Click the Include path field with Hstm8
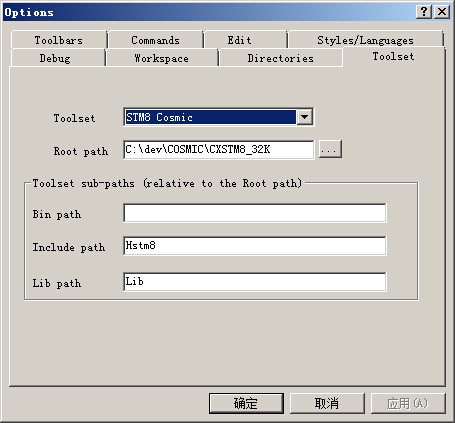 pos(255,246)
